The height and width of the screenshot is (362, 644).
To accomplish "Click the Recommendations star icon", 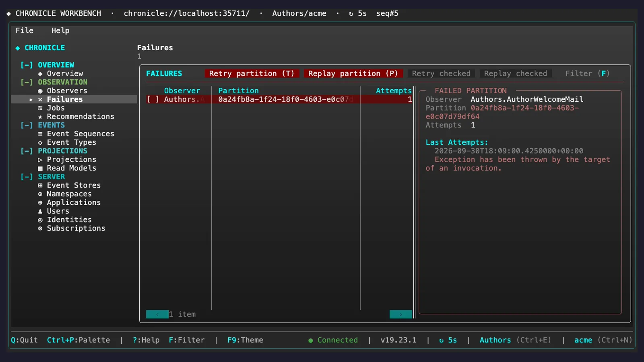I will pos(40,117).
